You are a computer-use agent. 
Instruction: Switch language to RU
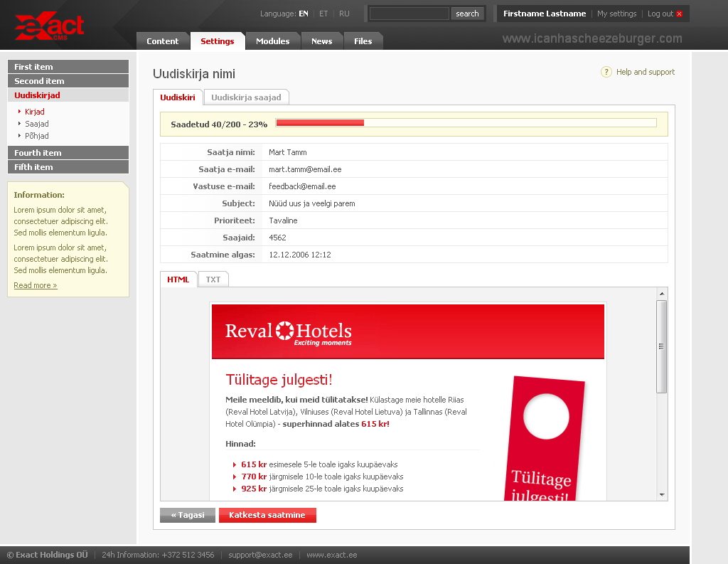tap(344, 14)
